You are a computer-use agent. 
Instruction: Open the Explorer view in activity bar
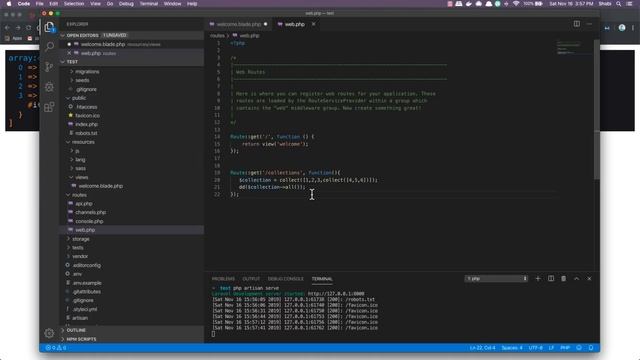[49, 27]
